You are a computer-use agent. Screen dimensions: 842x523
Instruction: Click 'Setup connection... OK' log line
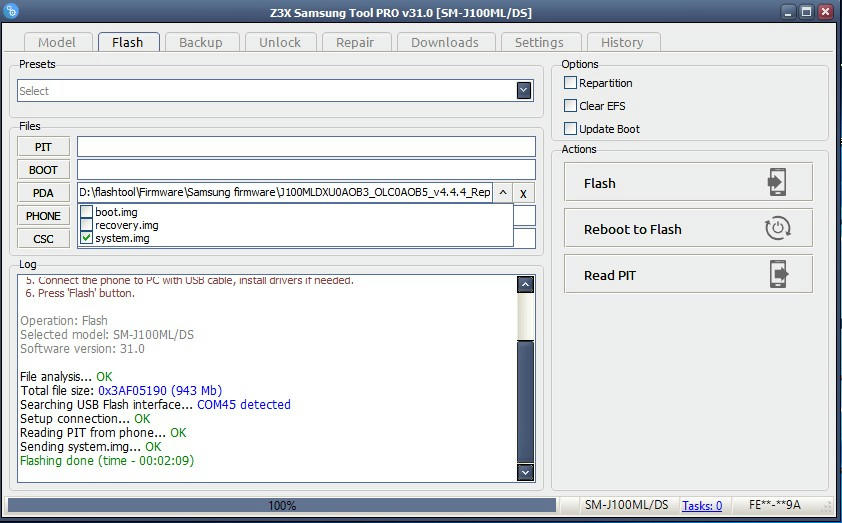click(85, 419)
